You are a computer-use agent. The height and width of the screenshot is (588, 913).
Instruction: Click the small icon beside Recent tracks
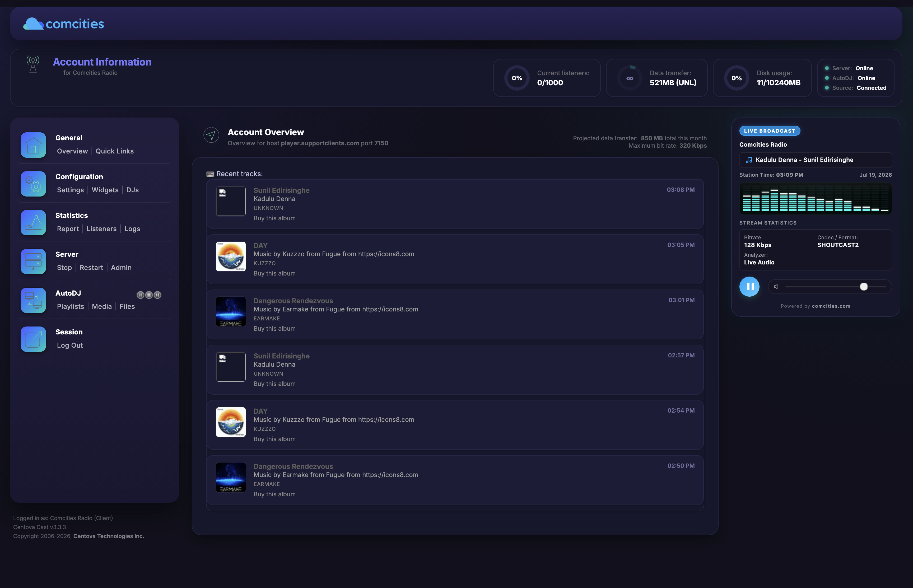pyautogui.click(x=210, y=174)
